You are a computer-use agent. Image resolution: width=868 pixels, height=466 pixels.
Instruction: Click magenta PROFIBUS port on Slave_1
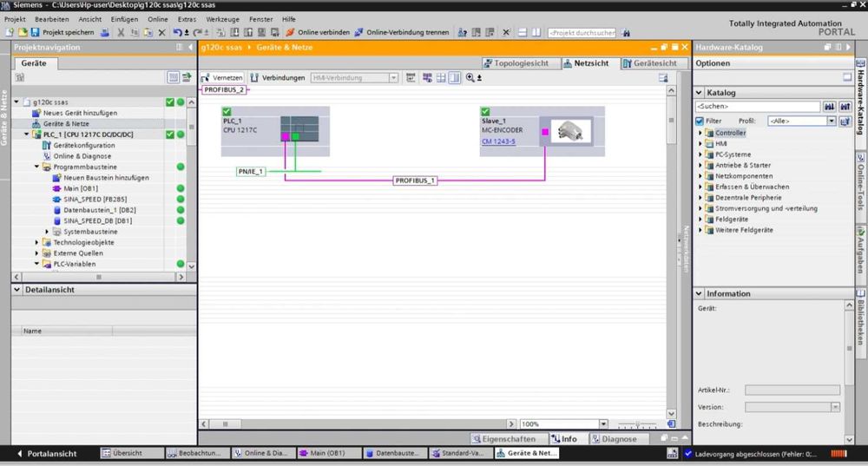(545, 132)
